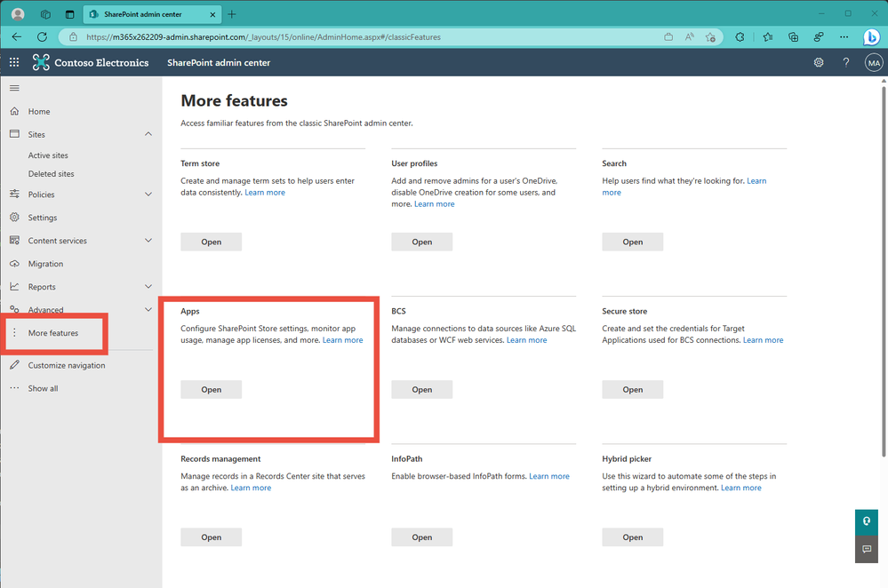
Task: Click the Home house icon
Action: [x=15, y=111]
